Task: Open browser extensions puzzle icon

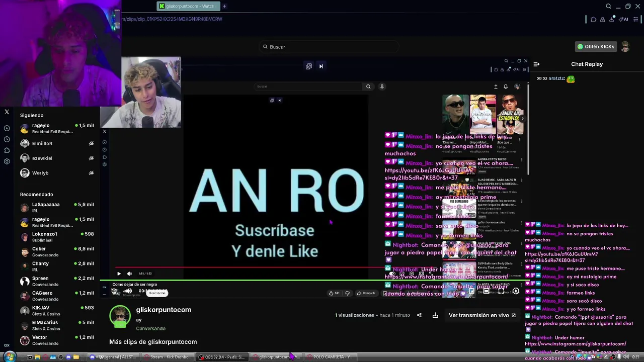Action: [x=593, y=20]
